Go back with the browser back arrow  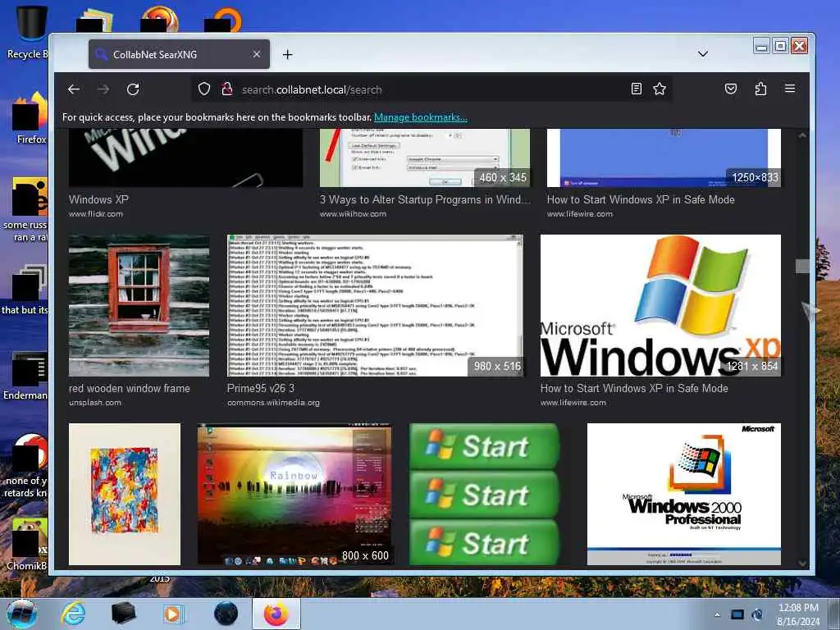click(74, 89)
